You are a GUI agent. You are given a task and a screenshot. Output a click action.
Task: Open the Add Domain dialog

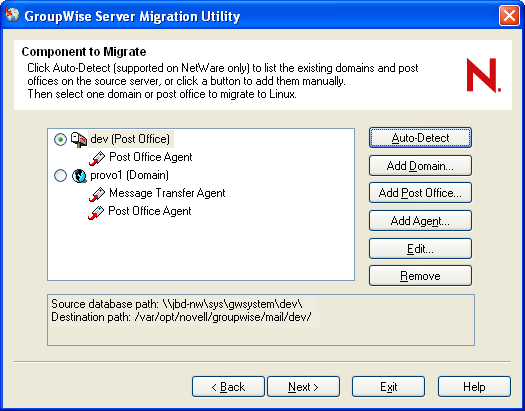click(420, 165)
